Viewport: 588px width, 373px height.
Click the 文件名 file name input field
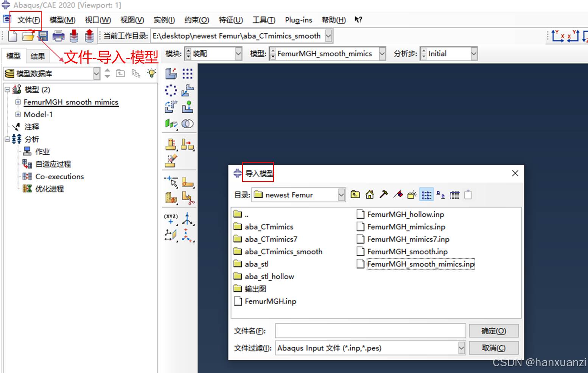pos(370,331)
